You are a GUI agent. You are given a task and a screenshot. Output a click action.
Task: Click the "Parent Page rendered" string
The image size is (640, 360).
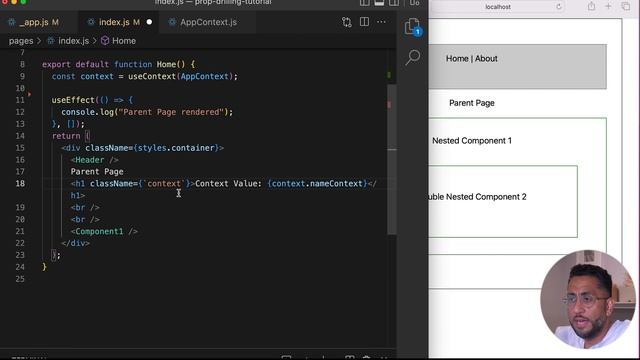[171, 112]
